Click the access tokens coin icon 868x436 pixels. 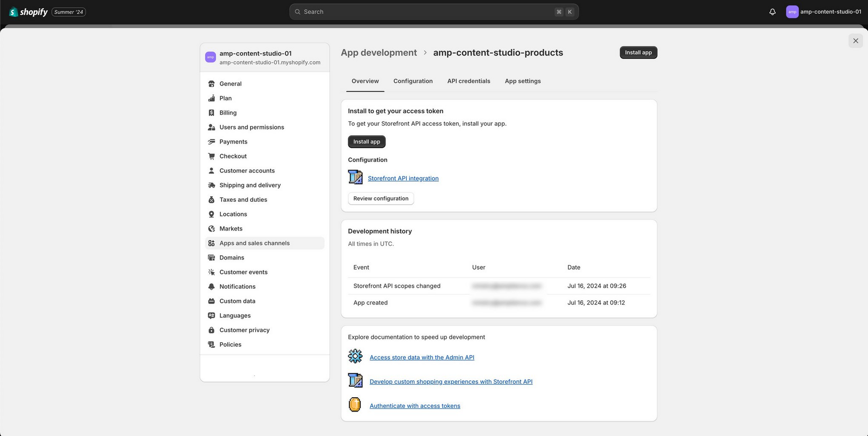click(355, 405)
